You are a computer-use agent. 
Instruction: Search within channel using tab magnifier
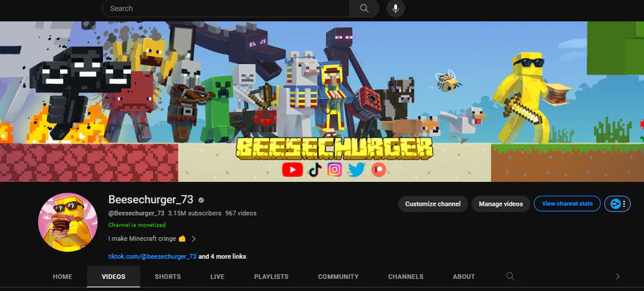coord(510,276)
